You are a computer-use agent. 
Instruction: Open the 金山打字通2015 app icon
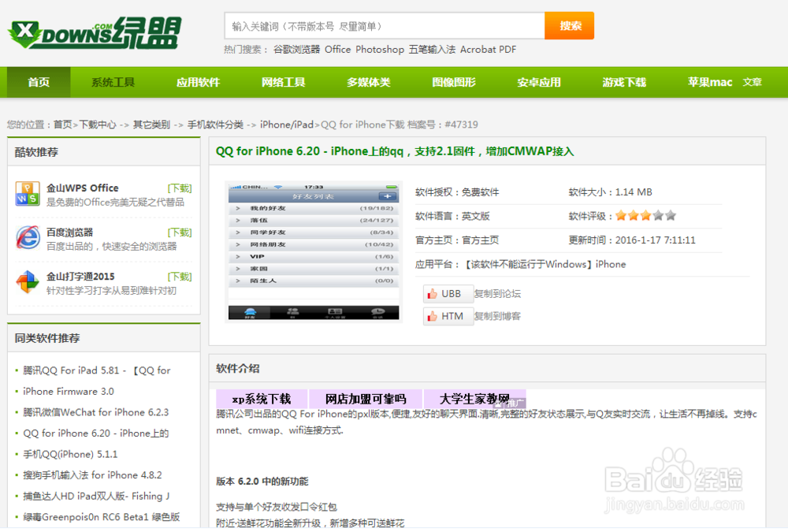point(27,282)
